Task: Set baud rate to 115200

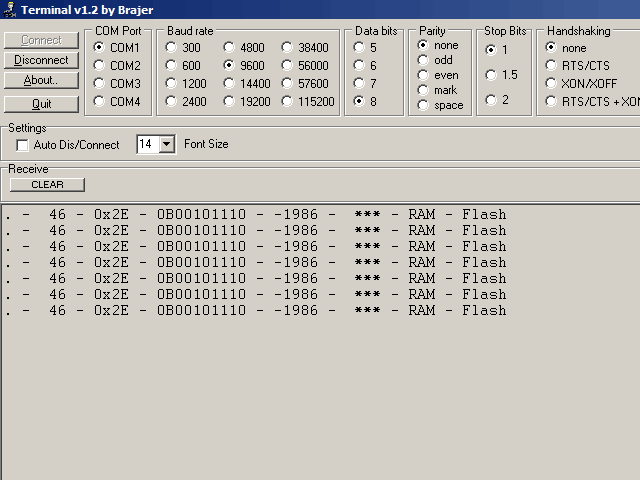Action: pos(289,101)
